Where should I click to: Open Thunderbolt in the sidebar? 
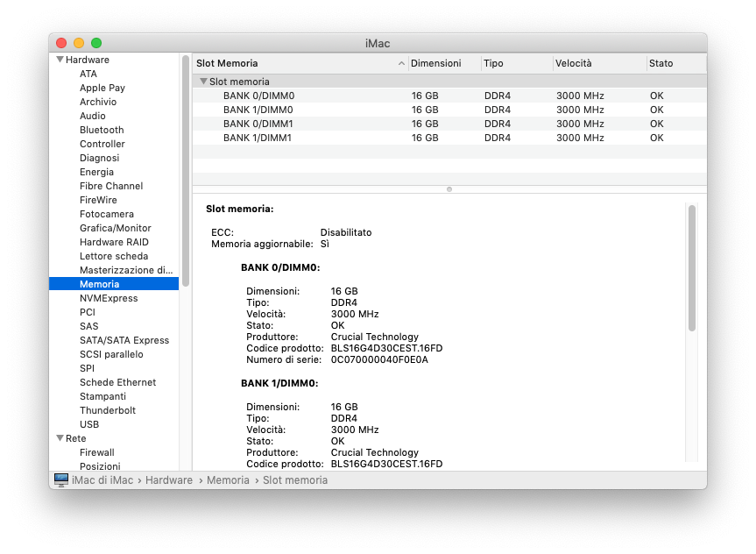point(108,409)
